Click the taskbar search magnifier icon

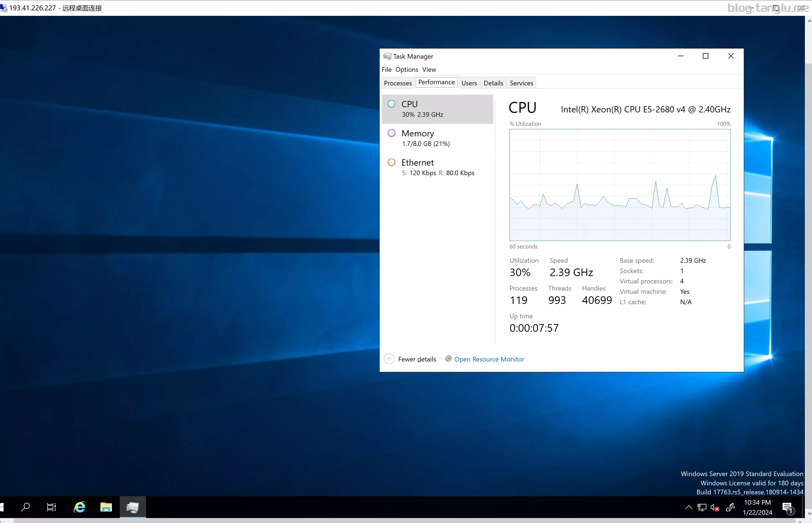[x=25, y=507]
